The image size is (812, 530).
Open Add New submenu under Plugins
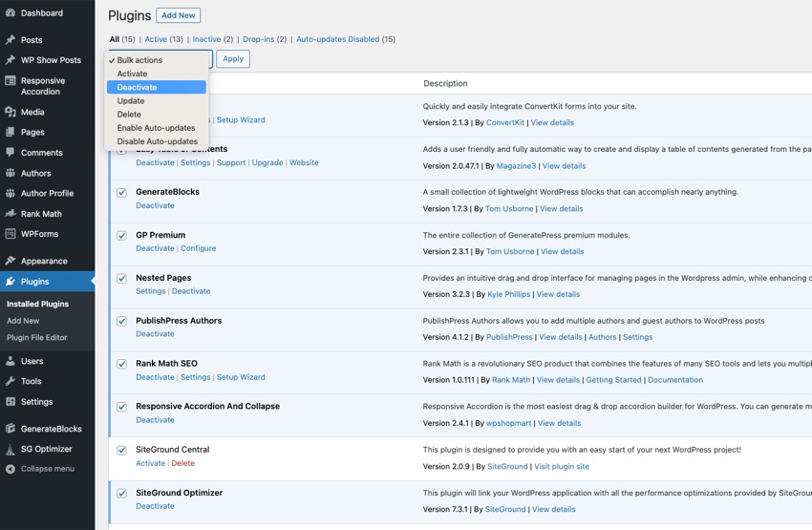[x=23, y=321]
